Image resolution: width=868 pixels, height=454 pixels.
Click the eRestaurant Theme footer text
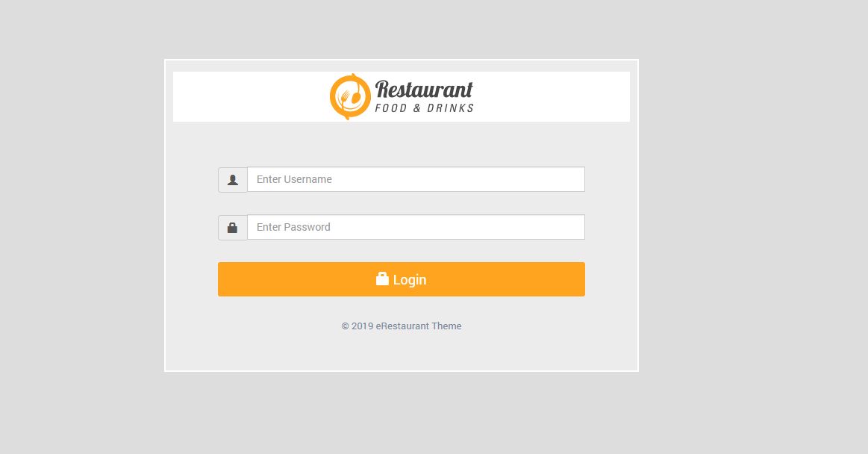coord(419,326)
